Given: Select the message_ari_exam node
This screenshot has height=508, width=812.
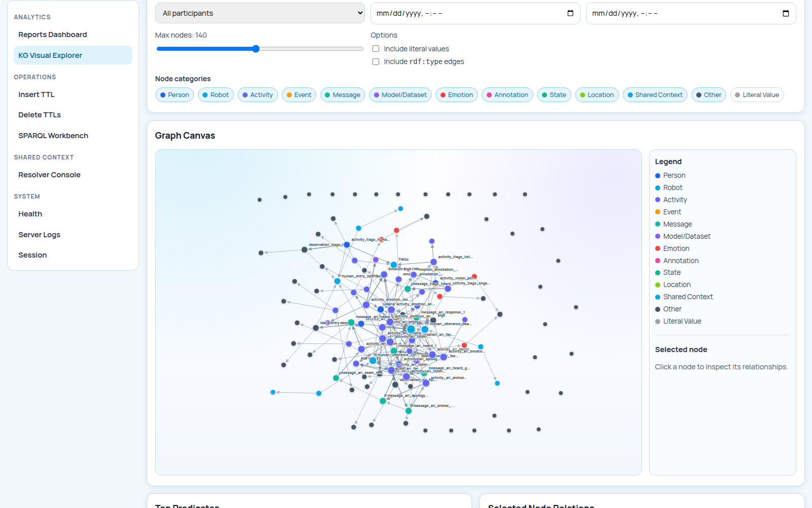Looking at the screenshot, I should [x=336, y=378].
